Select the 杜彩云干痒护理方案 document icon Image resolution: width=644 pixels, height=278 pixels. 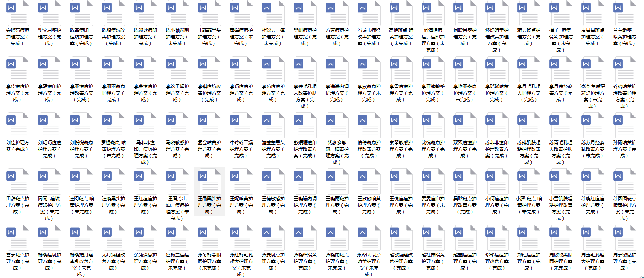point(273,13)
